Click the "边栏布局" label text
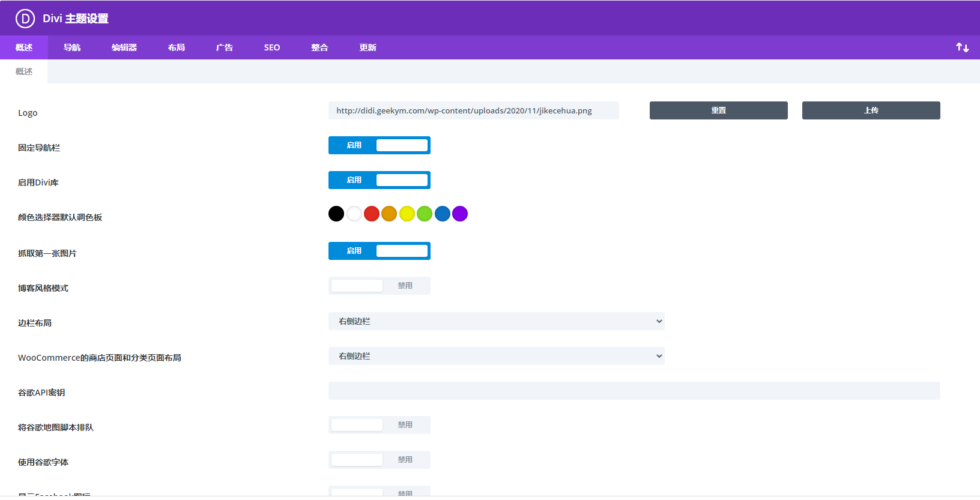The height and width of the screenshot is (500, 980). tap(35, 323)
